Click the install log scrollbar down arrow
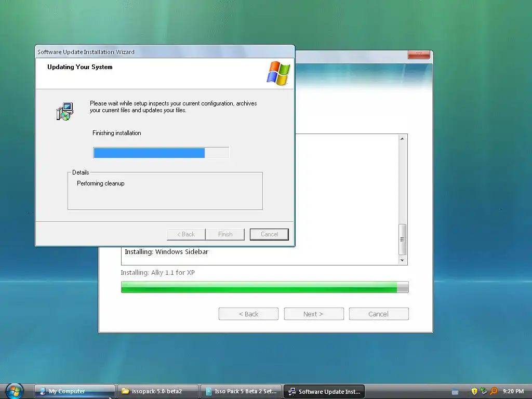Screen dimensions: 532x399 [x=402, y=260]
